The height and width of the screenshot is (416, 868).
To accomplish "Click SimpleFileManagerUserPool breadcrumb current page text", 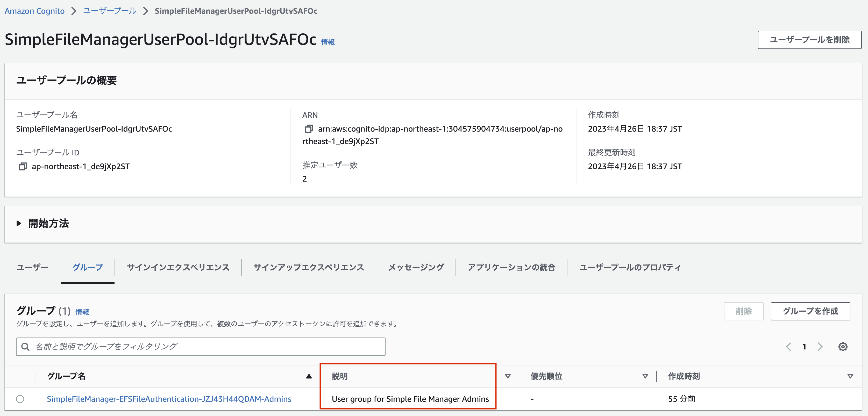I will 236,11.
